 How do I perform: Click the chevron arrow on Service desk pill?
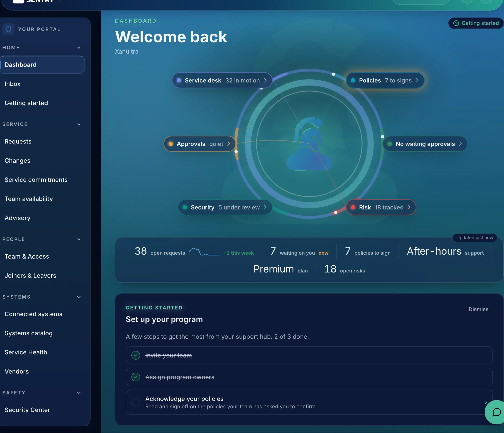(x=265, y=80)
